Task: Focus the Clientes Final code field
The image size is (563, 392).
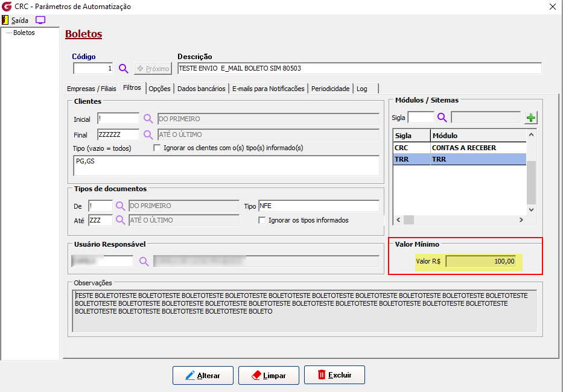Action: 118,134
